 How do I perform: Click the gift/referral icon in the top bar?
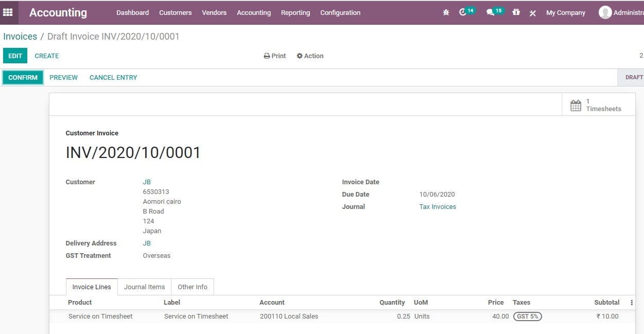click(x=516, y=12)
